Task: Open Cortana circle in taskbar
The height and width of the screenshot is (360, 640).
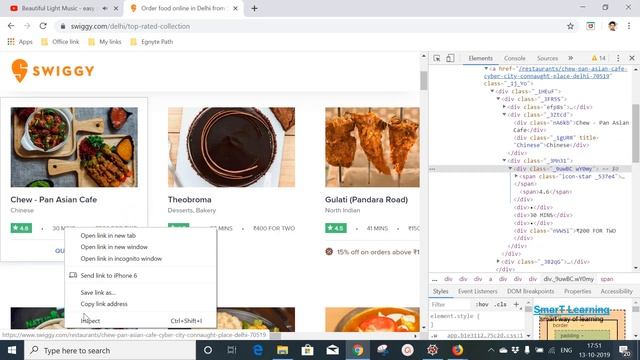Action: tap(208, 350)
